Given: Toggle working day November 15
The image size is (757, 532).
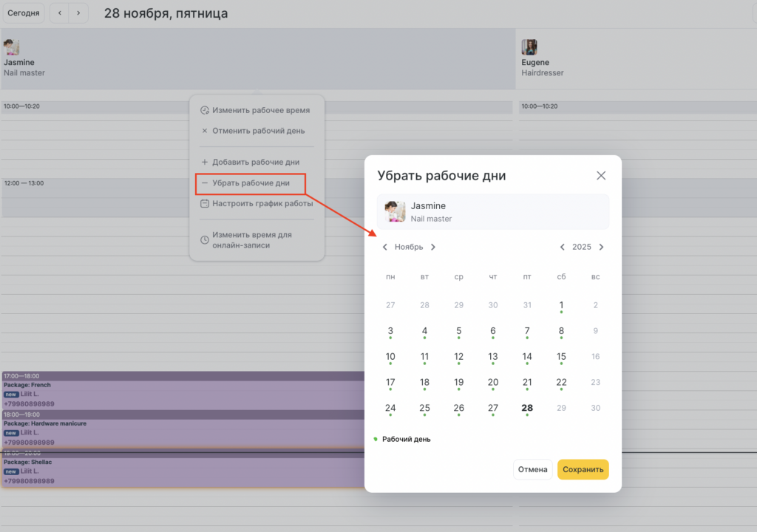Looking at the screenshot, I should [561, 357].
